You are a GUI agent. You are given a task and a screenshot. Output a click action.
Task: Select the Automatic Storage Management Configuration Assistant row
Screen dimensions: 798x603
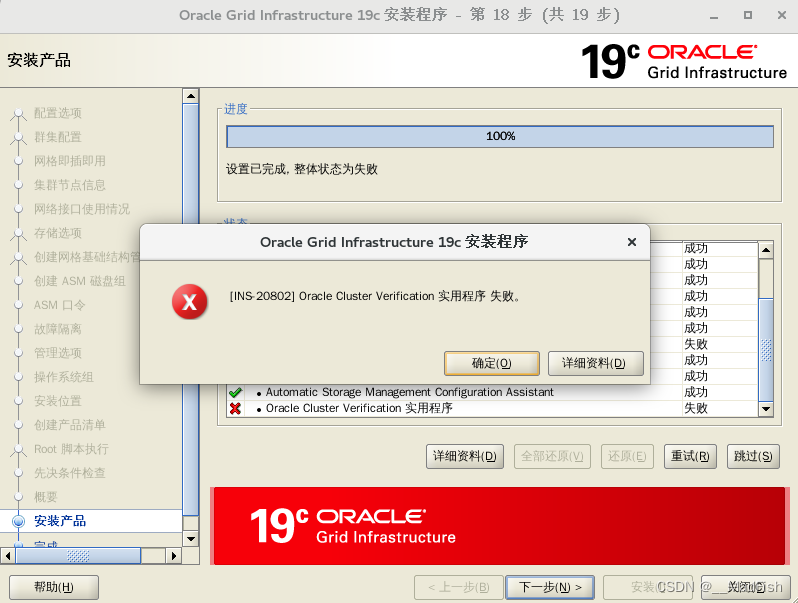point(492,392)
